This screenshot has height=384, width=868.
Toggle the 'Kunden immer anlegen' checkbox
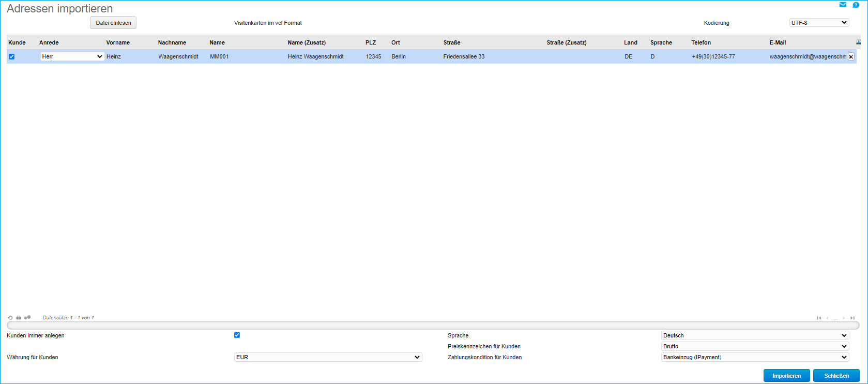[x=237, y=335]
